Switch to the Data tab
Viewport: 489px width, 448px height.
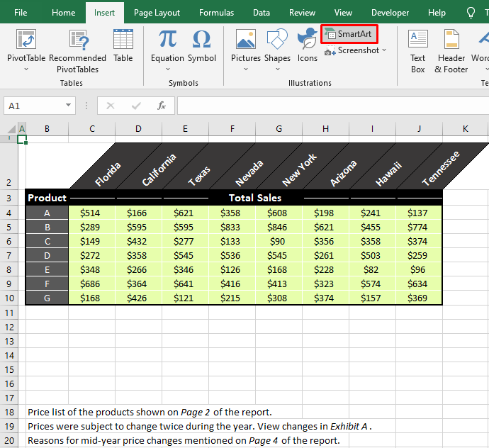click(262, 13)
